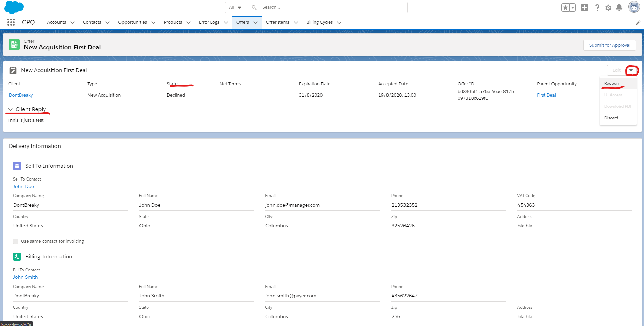The image size is (644, 326).
Task: Click the Billing Email field john.smith@payer.com
Action: (323, 296)
